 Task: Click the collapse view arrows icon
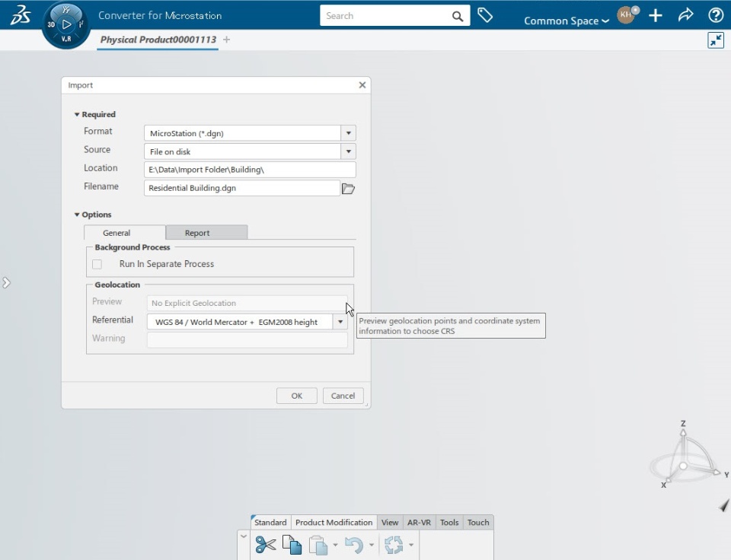[716, 40]
